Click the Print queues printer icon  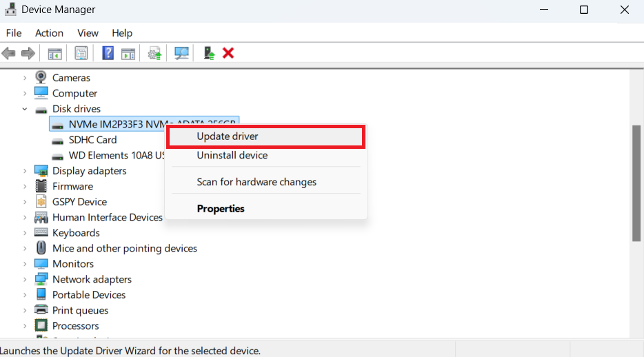tap(41, 310)
